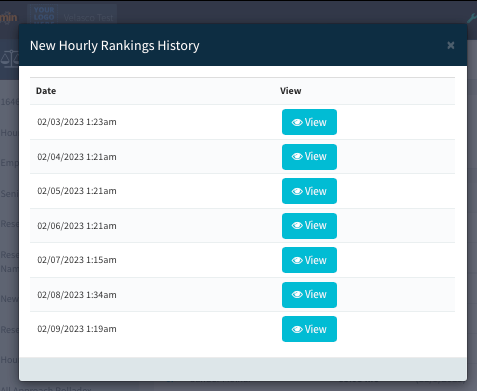View the 02/04/2023 1:21am ranking
The image size is (477, 391).
[x=309, y=157]
